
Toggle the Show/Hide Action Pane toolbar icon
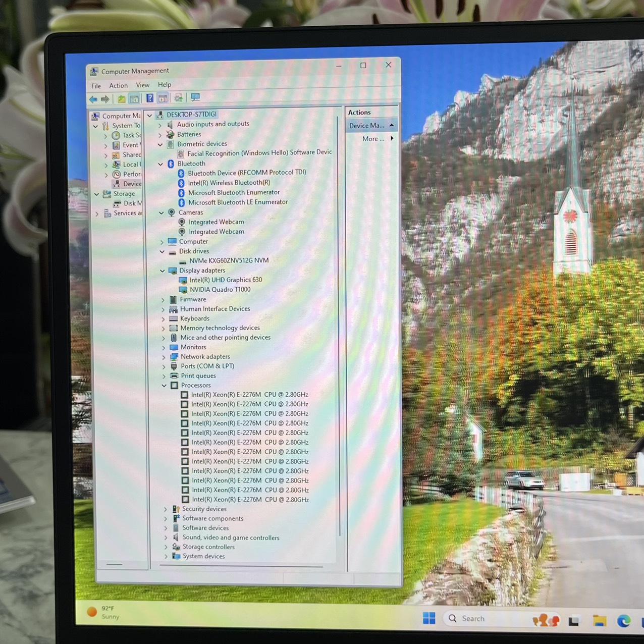coord(163,98)
